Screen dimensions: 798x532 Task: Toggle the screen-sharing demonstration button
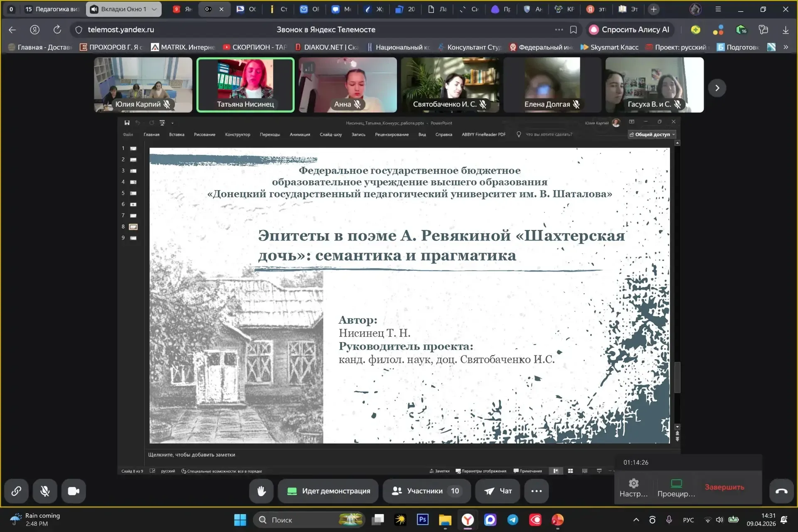pos(328,491)
